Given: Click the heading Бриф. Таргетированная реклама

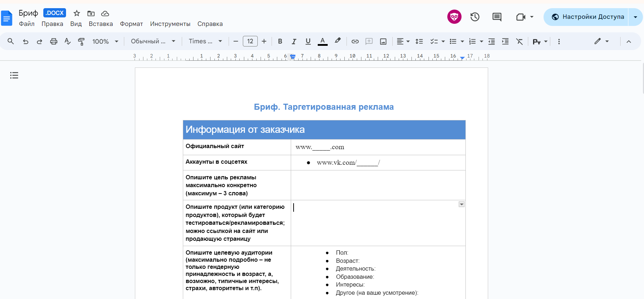Looking at the screenshot, I should click(x=324, y=107).
